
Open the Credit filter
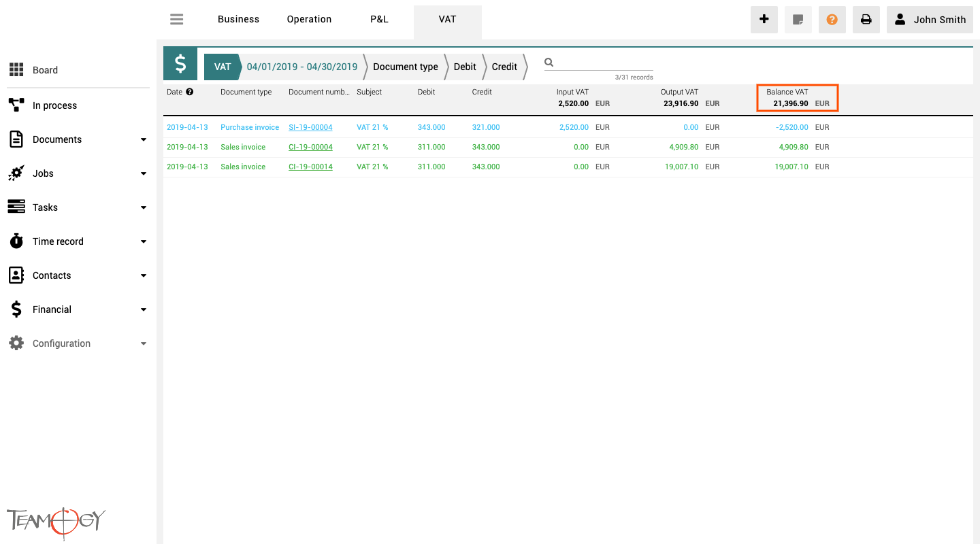(x=504, y=67)
